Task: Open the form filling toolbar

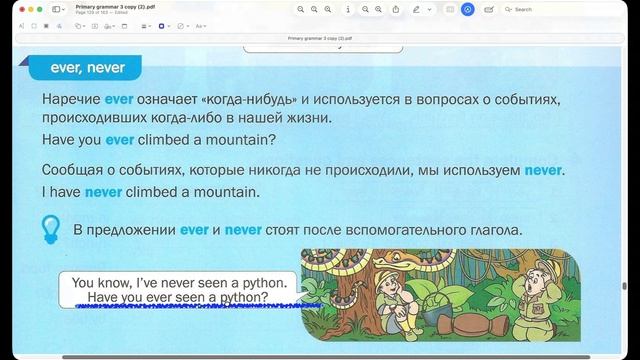Action: coord(489,9)
